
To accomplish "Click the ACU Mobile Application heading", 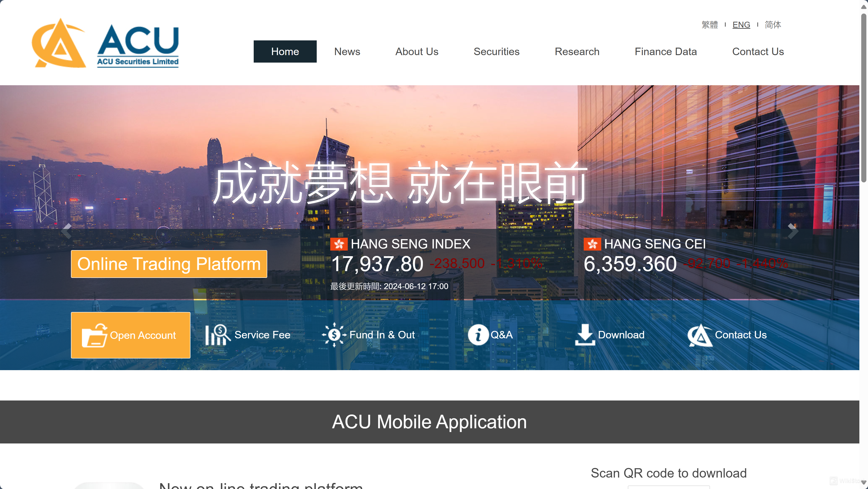I will point(429,422).
